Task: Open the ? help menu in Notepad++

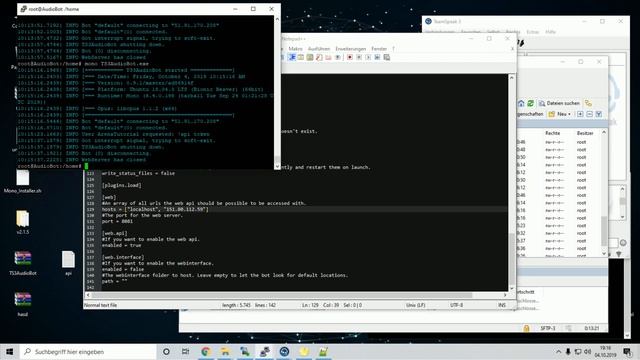Action: tap(393, 49)
